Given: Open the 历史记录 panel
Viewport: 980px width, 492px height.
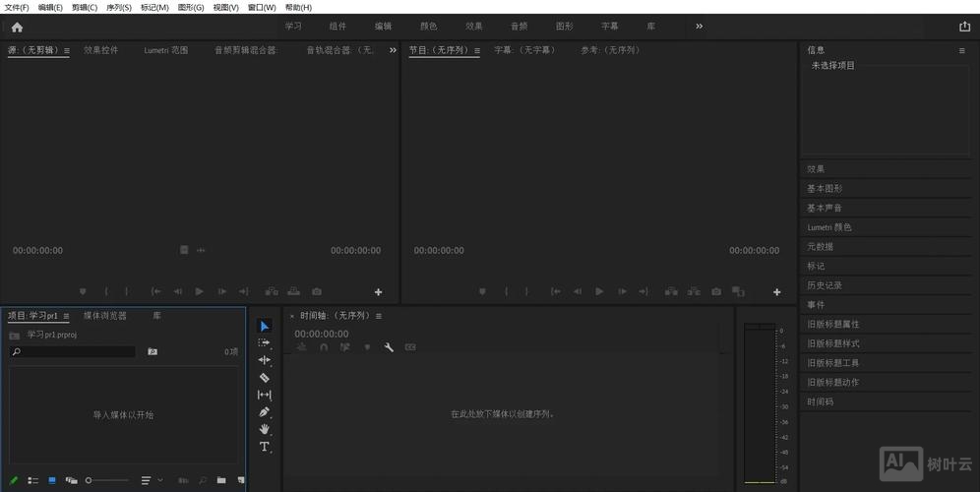Looking at the screenshot, I should [x=824, y=285].
